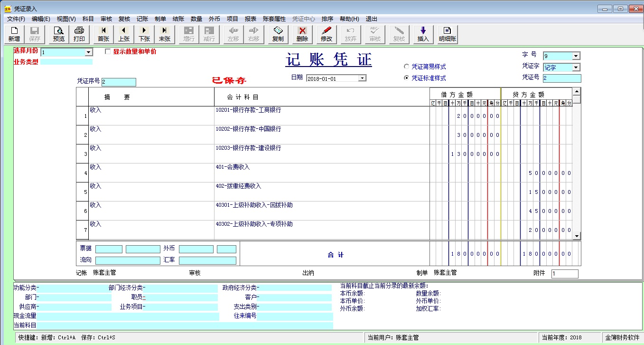Click 退出 to exit the program
Screen dimensions: 644x345
pyautogui.click(x=371, y=19)
